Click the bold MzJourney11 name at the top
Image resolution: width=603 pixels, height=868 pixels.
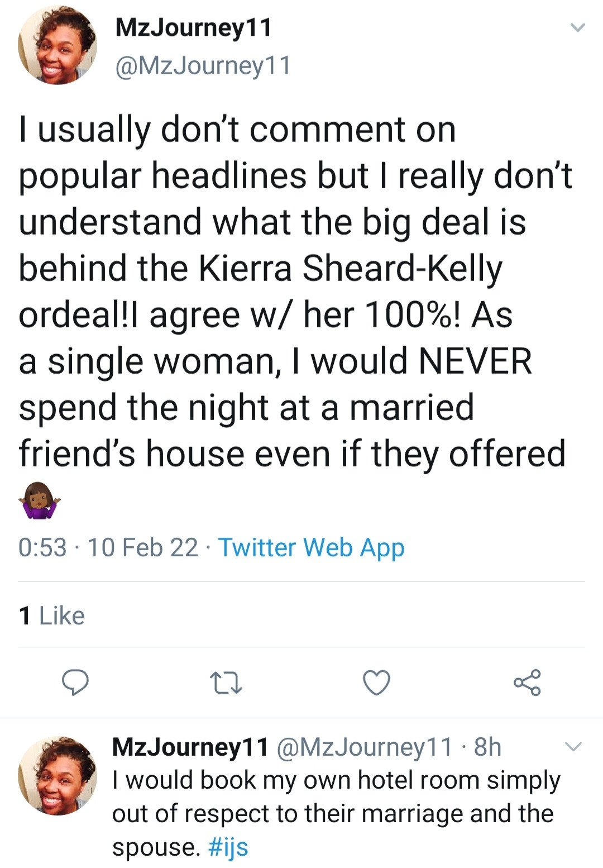coord(193,27)
